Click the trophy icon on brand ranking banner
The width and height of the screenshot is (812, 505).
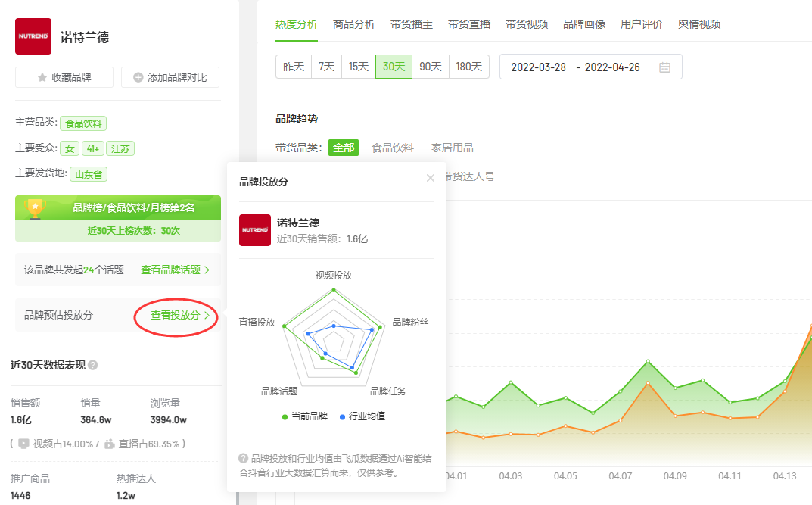click(x=36, y=208)
